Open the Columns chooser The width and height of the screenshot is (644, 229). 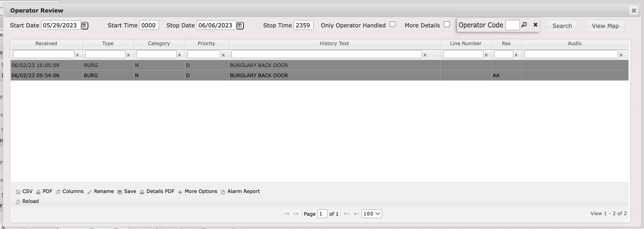tap(70, 191)
